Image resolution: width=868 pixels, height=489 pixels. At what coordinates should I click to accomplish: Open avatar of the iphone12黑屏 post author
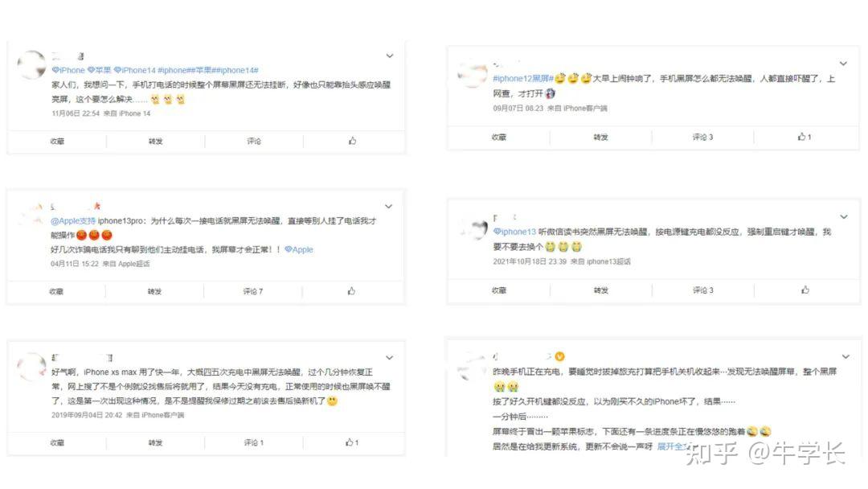473,74
